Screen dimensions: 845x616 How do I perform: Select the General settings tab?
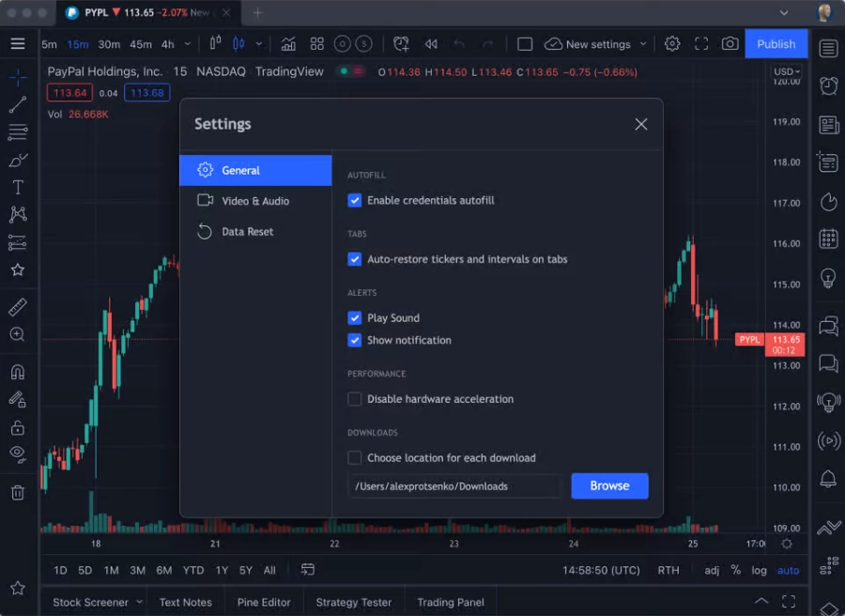pyautogui.click(x=255, y=170)
